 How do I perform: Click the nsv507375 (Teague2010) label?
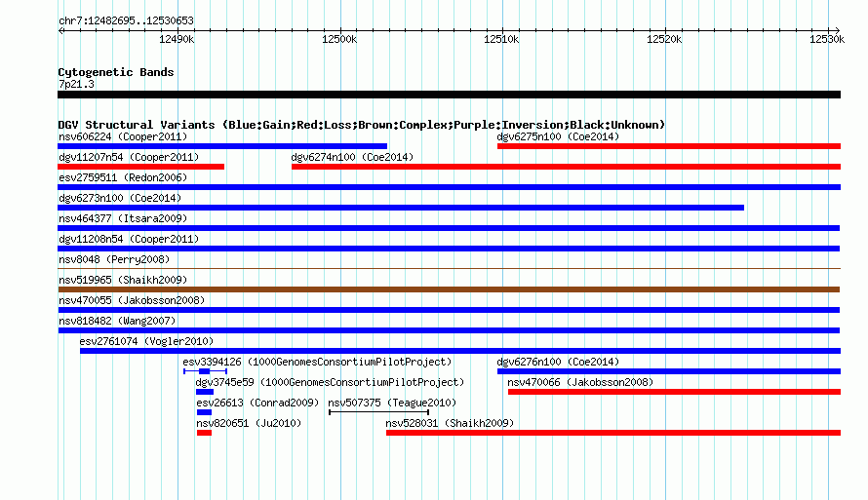pos(392,403)
